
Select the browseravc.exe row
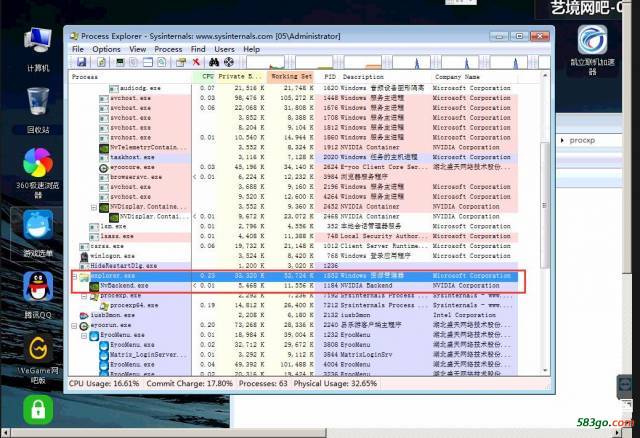(293, 177)
